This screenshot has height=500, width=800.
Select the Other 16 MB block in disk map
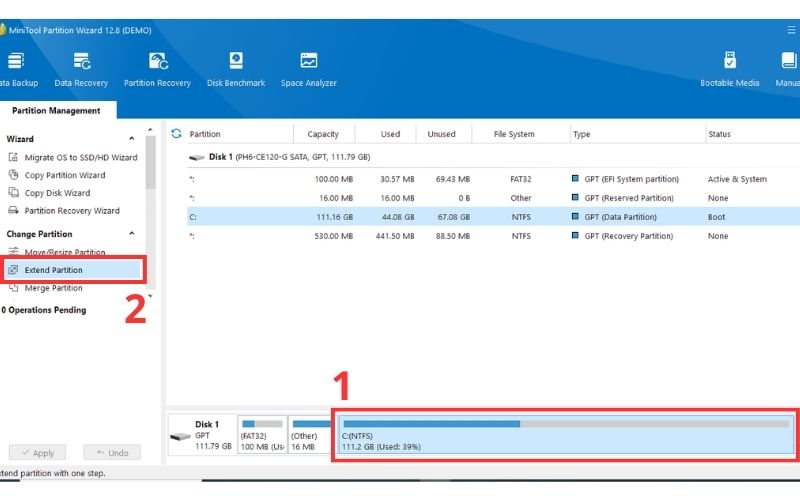coord(310,435)
